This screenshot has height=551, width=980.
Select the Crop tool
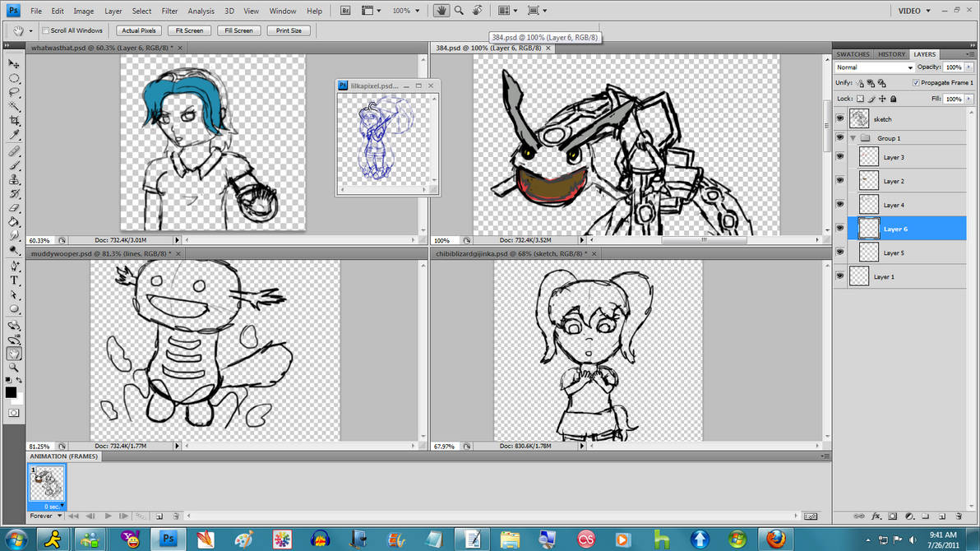click(x=14, y=120)
